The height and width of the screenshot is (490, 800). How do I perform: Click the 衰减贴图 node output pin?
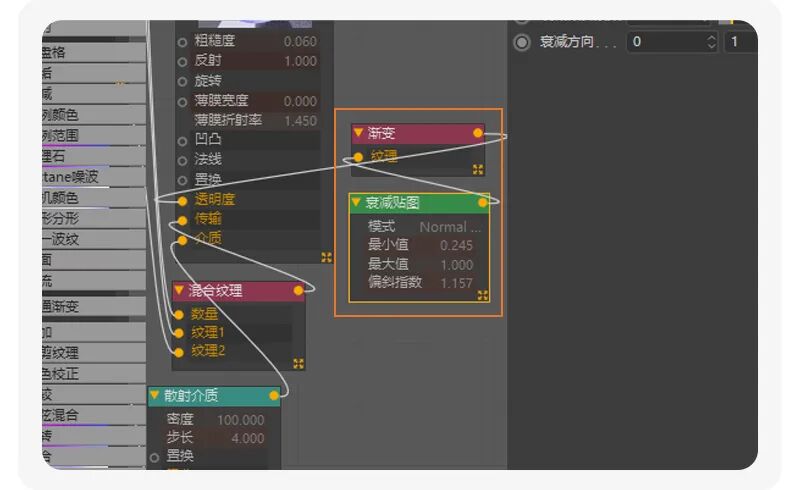[x=483, y=203]
